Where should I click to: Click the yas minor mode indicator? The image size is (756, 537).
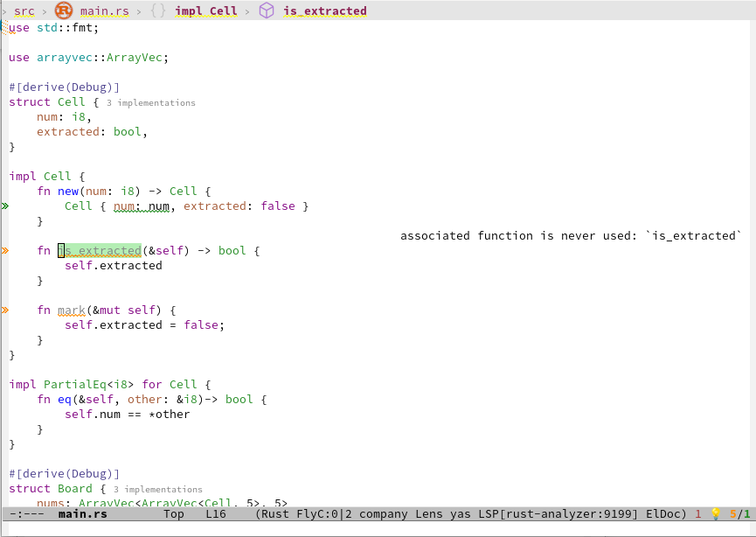(x=461, y=514)
